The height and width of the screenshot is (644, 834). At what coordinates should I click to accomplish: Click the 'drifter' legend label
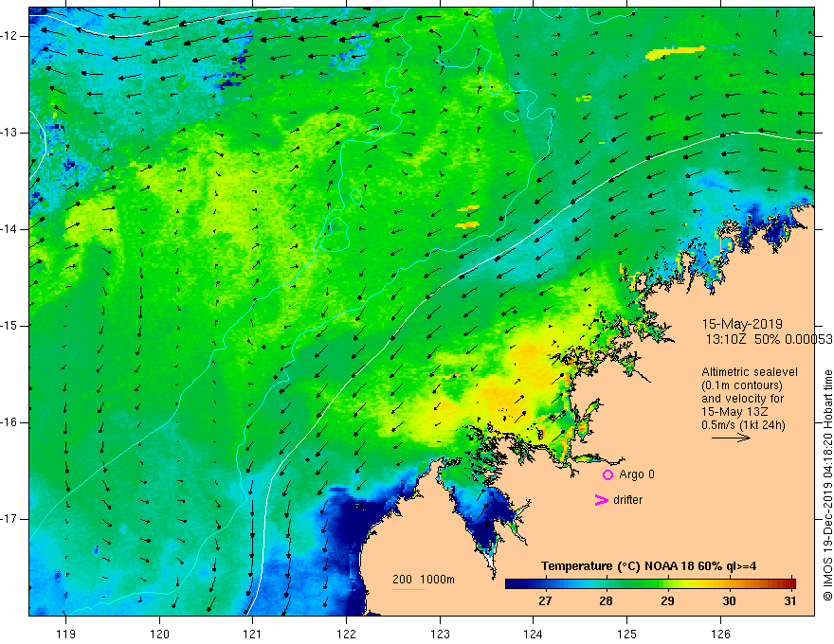[x=627, y=500]
